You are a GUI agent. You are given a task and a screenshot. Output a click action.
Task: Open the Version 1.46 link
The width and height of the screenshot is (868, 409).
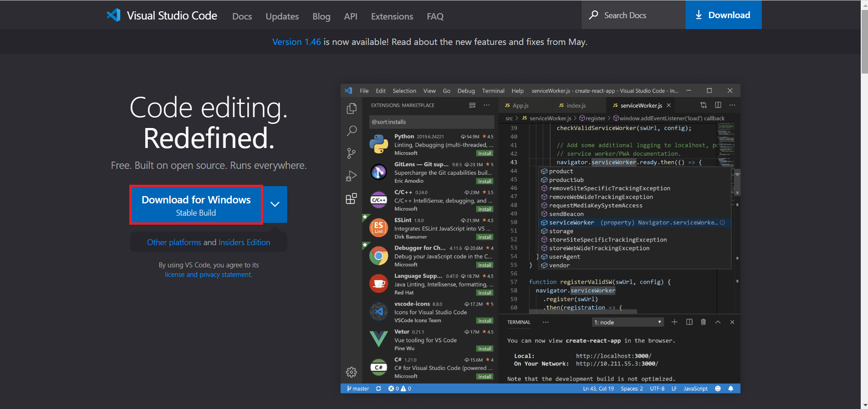point(296,42)
